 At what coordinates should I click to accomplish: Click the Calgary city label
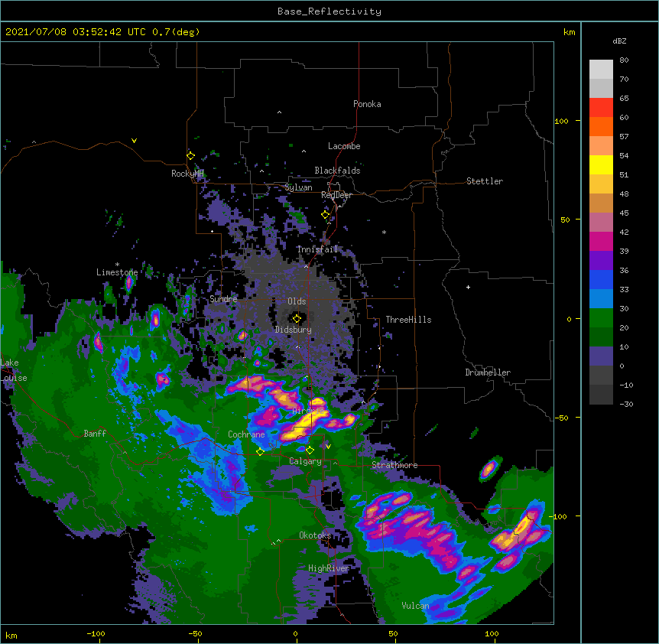click(306, 461)
